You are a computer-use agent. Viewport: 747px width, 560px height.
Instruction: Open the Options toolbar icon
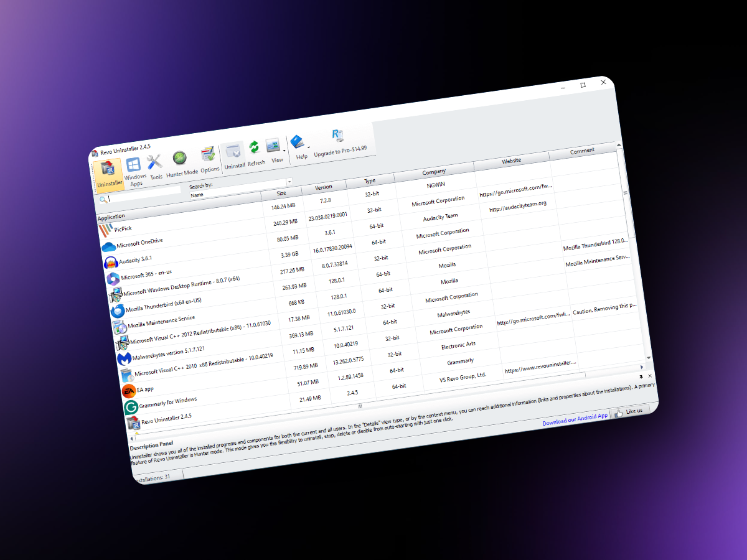point(209,159)
